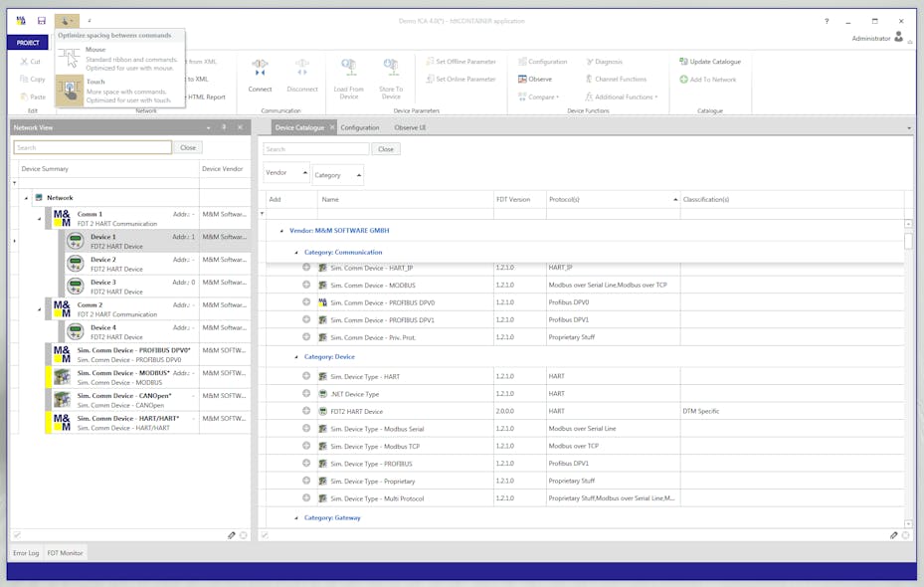Sort by the Protocol(s) column header
This screenshot has width=924, height=587.
click(613, 199)
